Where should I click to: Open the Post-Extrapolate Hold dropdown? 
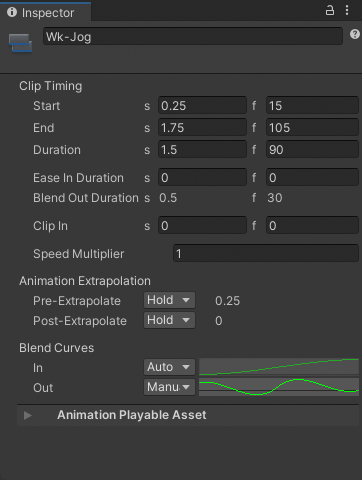[169, 320]
